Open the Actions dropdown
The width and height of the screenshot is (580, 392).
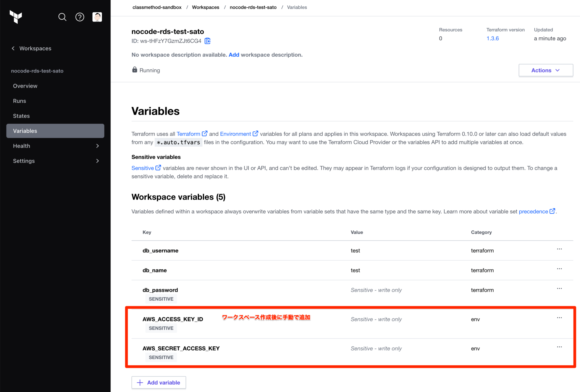tap(545, 70)
